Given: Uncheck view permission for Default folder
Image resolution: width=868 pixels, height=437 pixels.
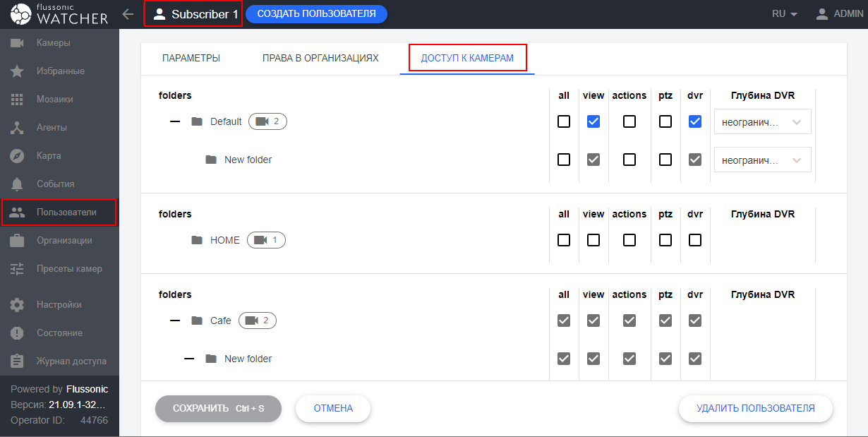Looking at the screenshot, I should 593,121.
